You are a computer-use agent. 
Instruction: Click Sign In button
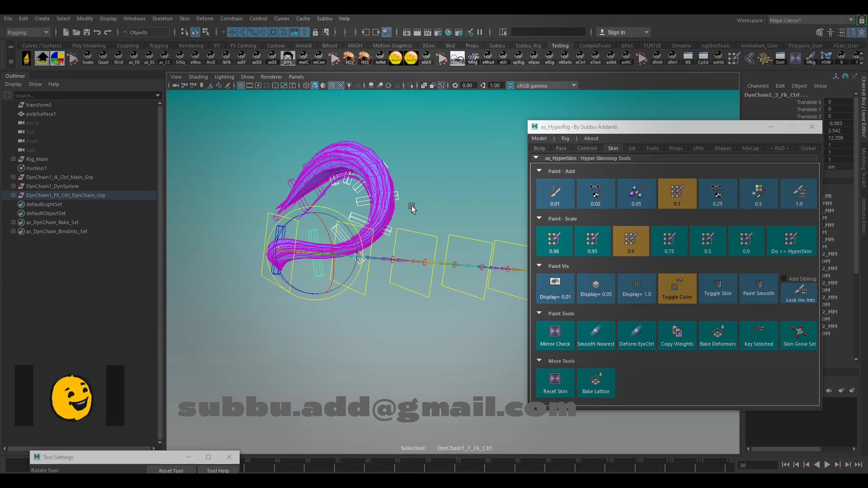click(x=623, y=32)
